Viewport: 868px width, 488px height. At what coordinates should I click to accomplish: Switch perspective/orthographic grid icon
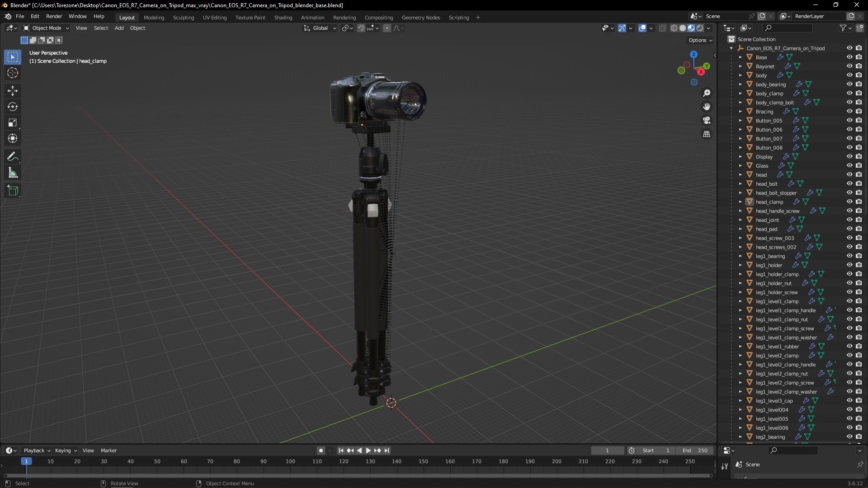[707, 134]
